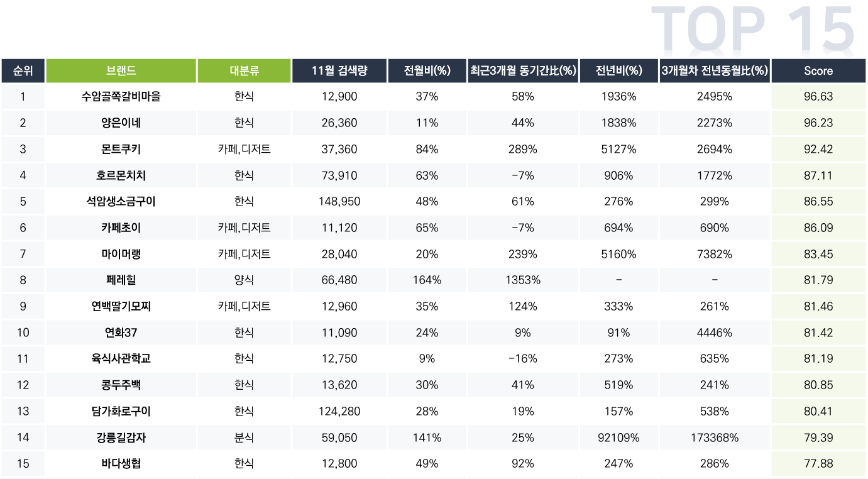Select the 분식 category cell
The width and height of the screenshot is (868, 479).
pos(244,438)
